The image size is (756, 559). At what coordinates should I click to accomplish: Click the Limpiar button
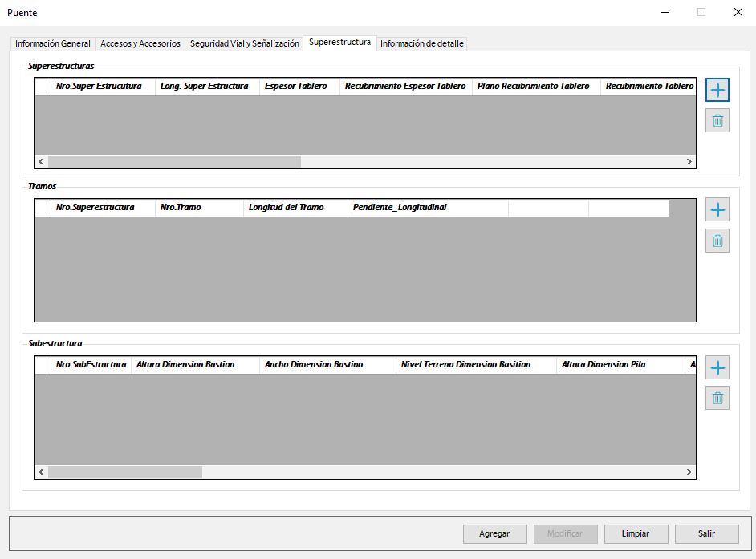tap(636, 533)
